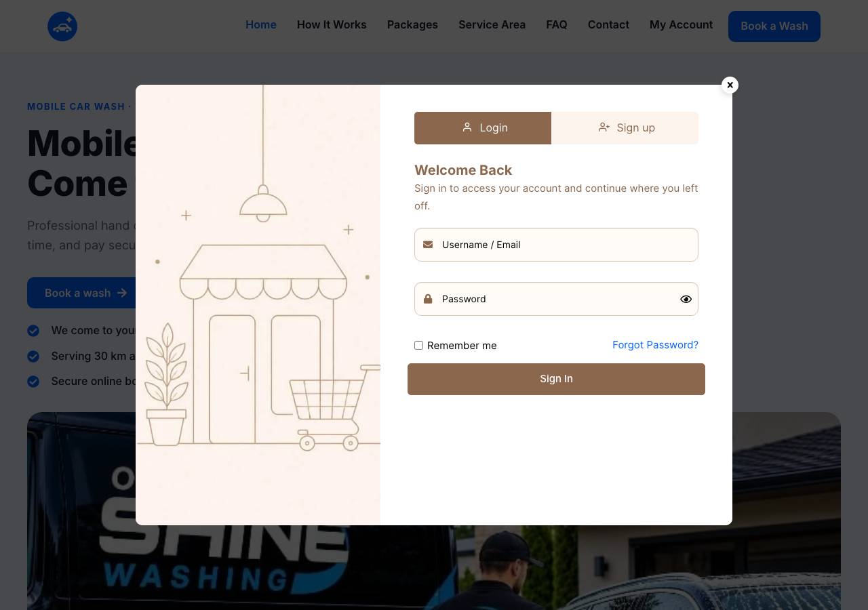Screen dimensions: 868x610
Task: Open the FAQ menu item
Action: tap(557, 25)
